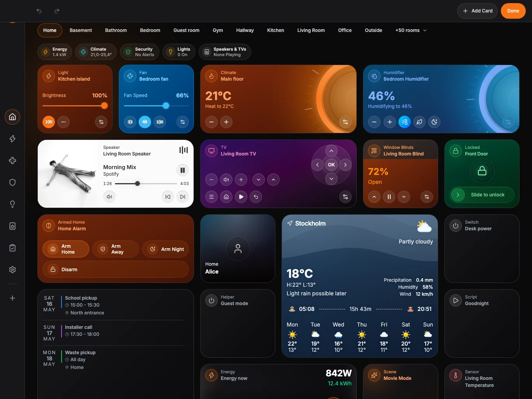The height and width of the screenshot is (399, 532).
Task: Click TV d-pad left chevron
Action: pyautogui.click(x=317, y=165)
